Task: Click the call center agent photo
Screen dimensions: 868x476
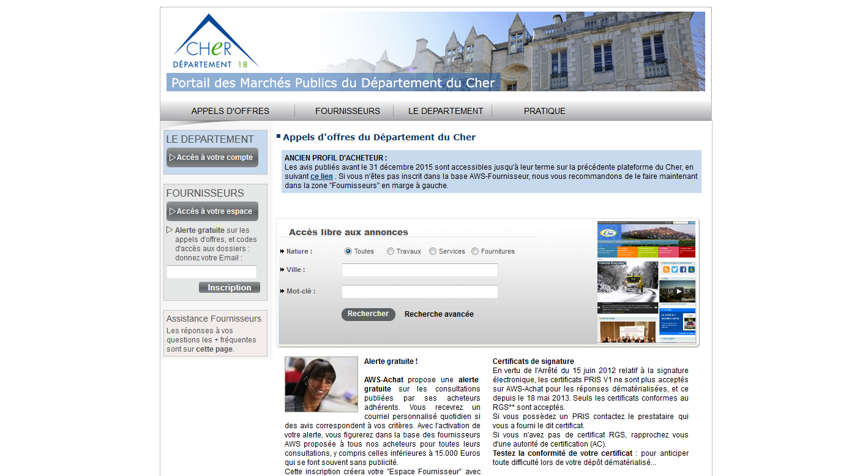Action: point(321,384)
